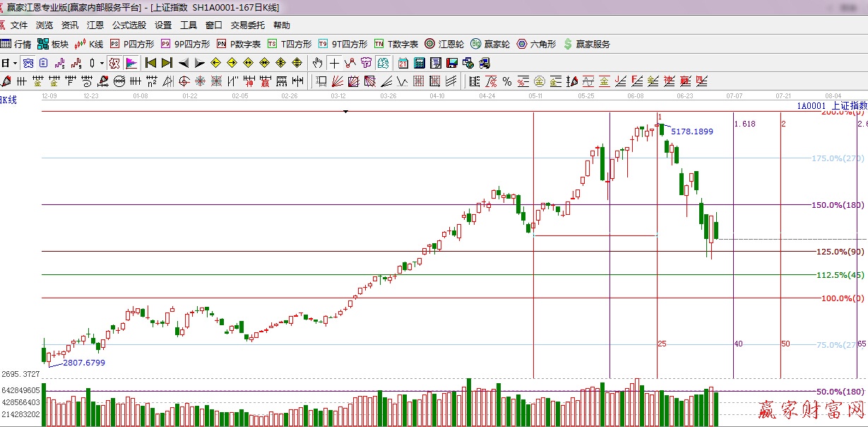The width and height of the screenshot is (868, 427).
Task: Click the red floppy disk save icon
Action: coord(451,63)
